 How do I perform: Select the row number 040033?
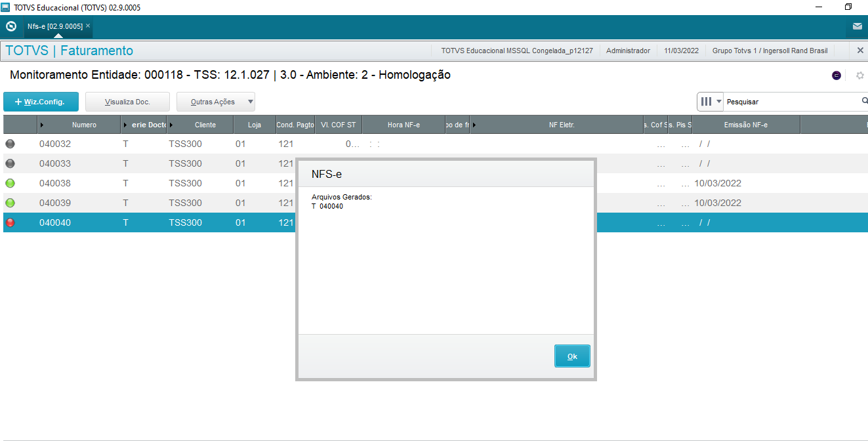(55, 163)
